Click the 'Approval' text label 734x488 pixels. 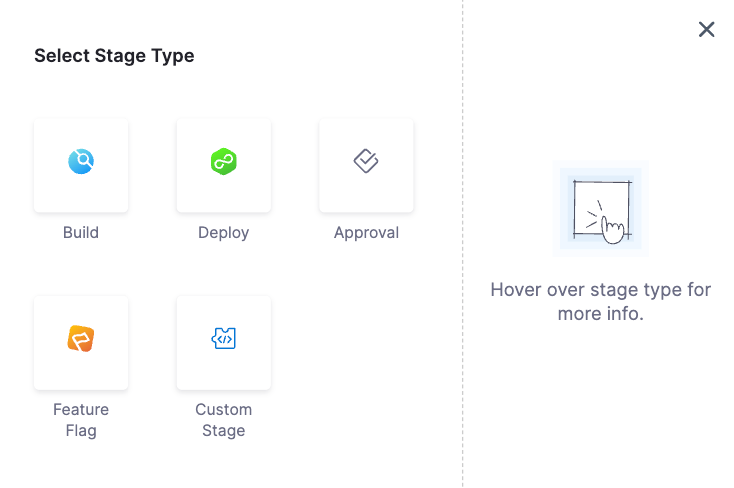point(366,233)
